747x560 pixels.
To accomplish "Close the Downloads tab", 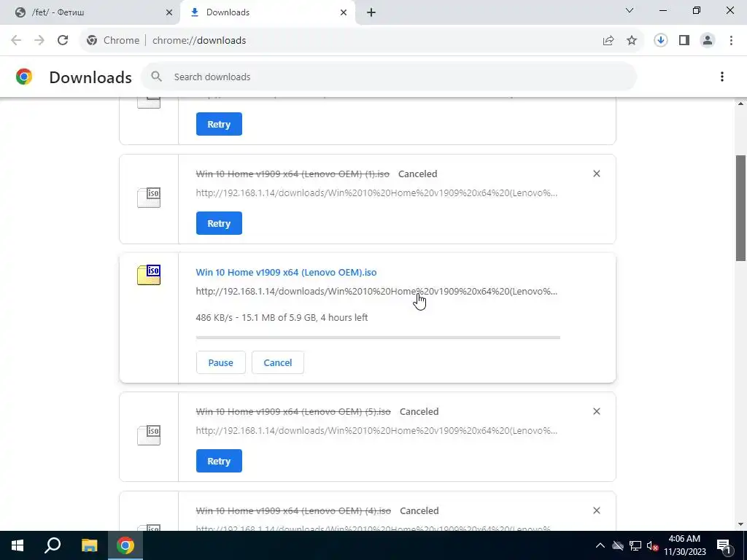I will [344, 12].
